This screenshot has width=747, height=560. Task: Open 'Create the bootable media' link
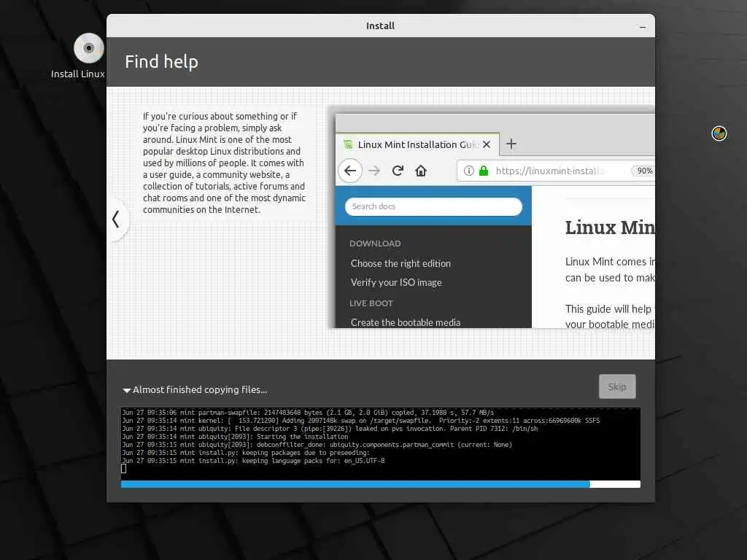pos(406,322)
